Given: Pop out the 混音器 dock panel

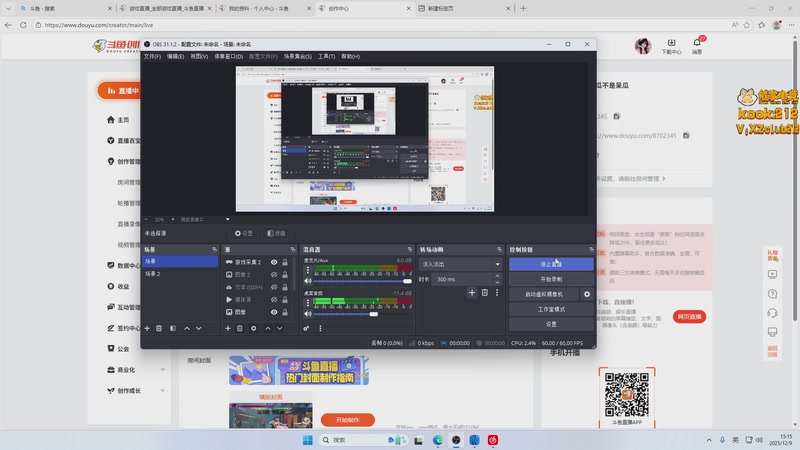Looking at the screenshot, I should [410, 249].
